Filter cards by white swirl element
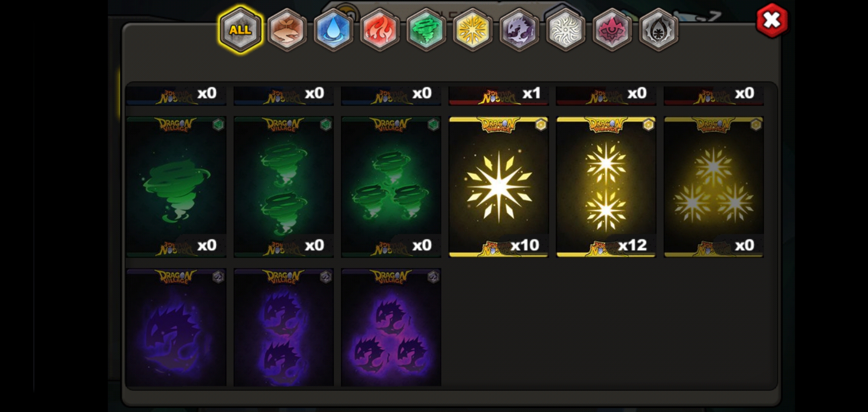The width and height of the screenshot is (868, 412). [566, 30]
